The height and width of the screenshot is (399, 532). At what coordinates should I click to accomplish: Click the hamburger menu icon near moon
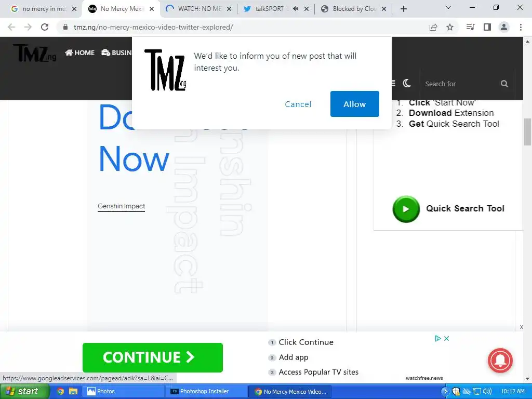click(x=393, y=83)
